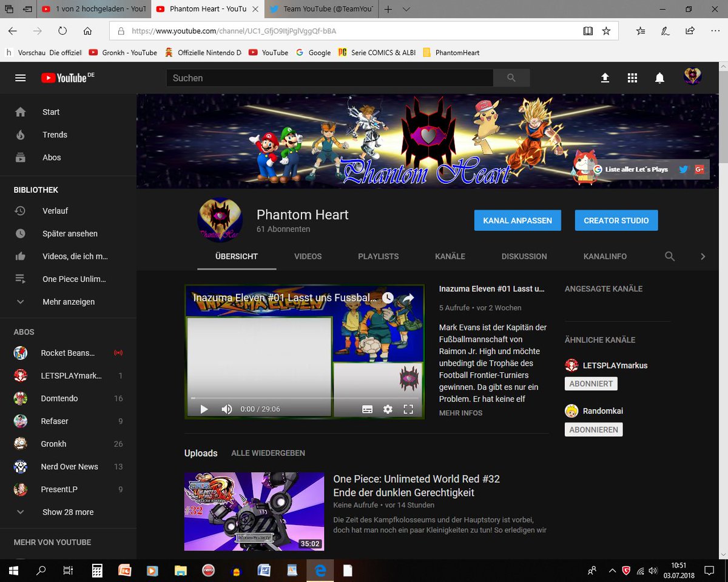The image size is (728, 582).
Task: Expand Show 28 more subscriptions
Action: [68, 512]
